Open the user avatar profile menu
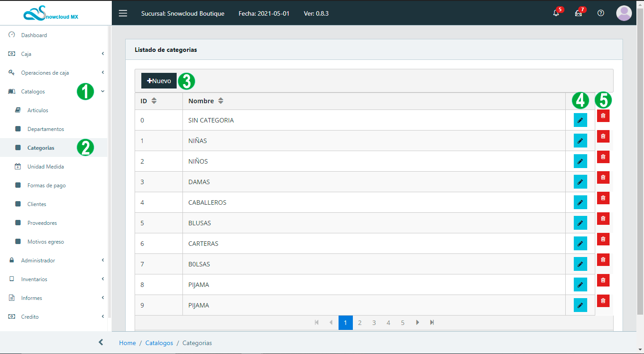Viewport: 644px width, 354px height. tap(624, 13)
